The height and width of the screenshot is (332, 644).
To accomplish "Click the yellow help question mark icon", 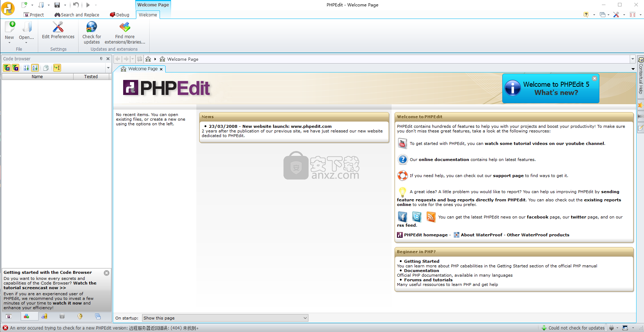I will pyautogui.click(x=586, y=15).
